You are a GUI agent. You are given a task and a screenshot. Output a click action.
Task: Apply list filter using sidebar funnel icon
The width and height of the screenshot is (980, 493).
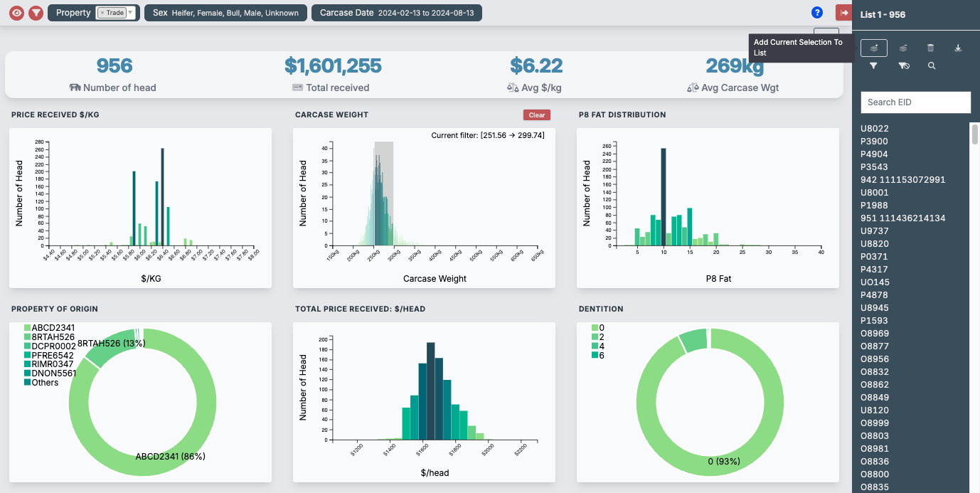click(x=873, y=65)
